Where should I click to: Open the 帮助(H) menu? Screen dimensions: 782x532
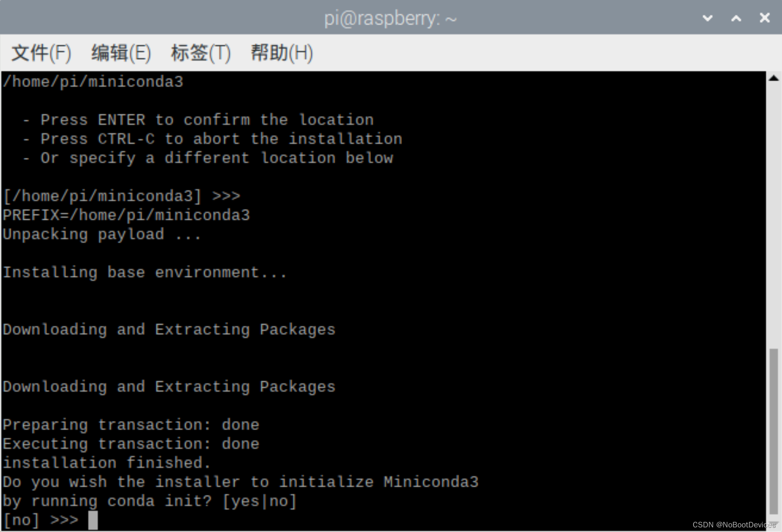280,52
